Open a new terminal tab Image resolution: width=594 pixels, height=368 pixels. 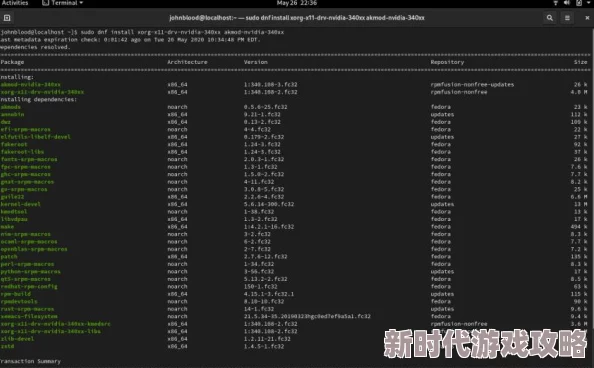7,18
